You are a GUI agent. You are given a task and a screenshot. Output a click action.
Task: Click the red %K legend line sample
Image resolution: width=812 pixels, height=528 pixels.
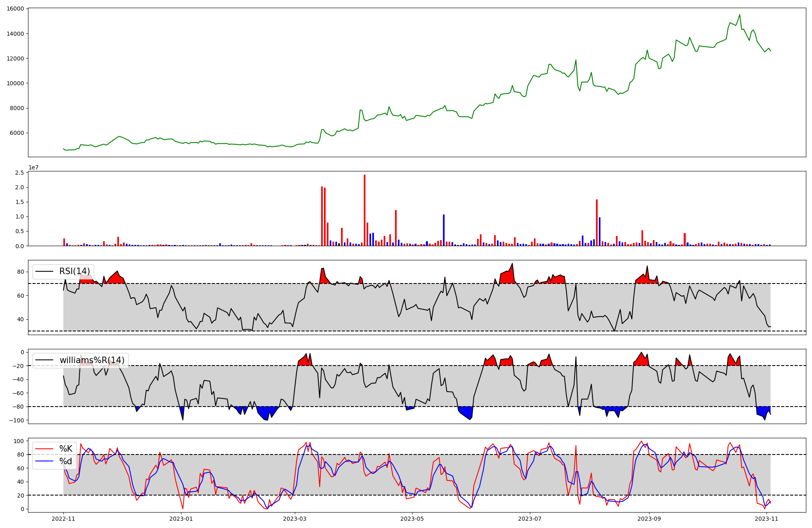(x=44, y=449)
